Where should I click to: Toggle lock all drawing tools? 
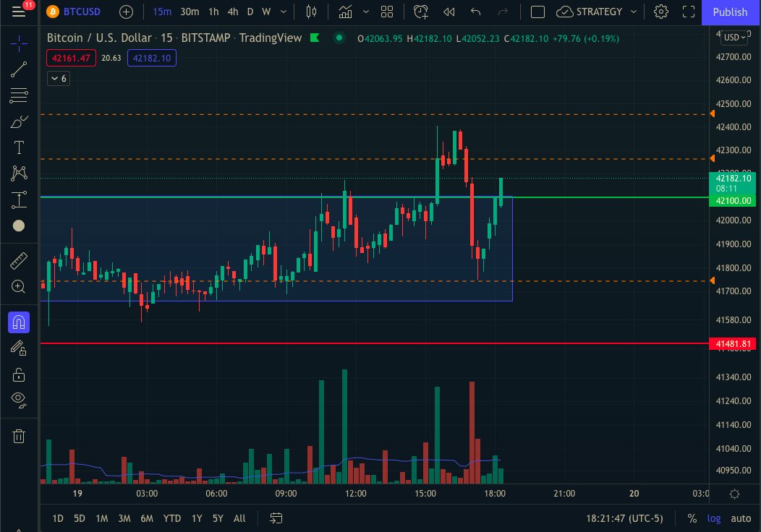[19, 374]
